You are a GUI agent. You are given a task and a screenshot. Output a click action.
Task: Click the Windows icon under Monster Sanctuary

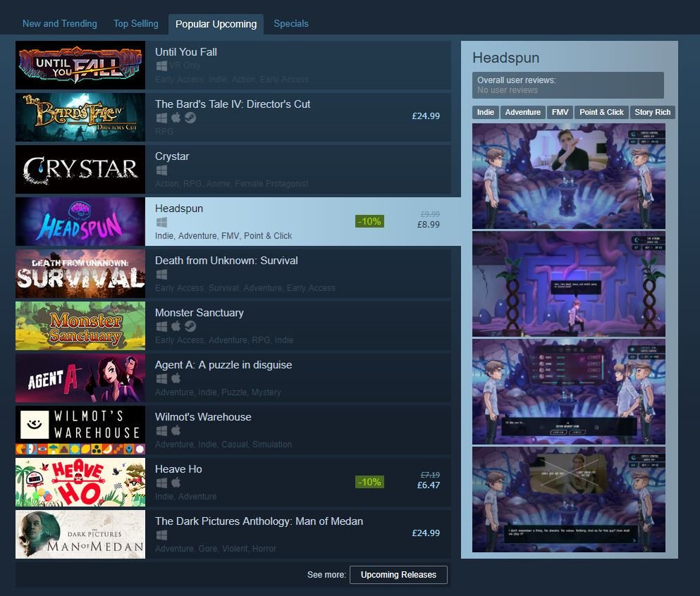coord(161,327)
